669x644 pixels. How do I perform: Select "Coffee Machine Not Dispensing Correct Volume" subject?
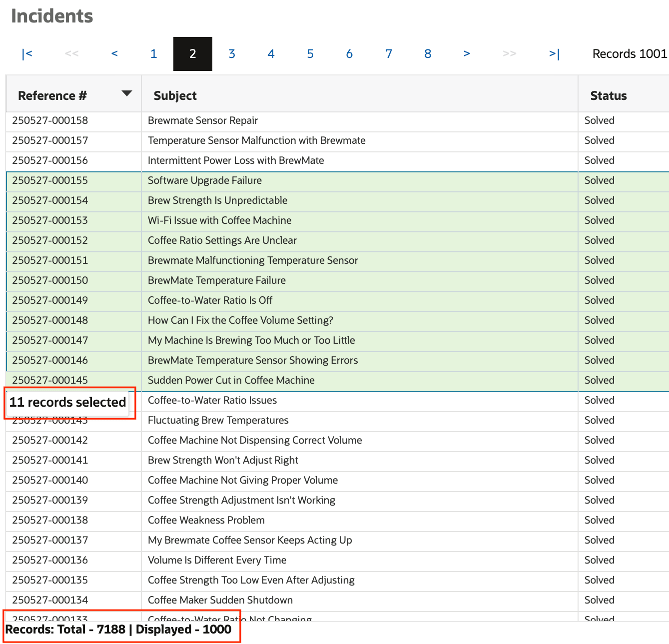(x=255, y=440)
